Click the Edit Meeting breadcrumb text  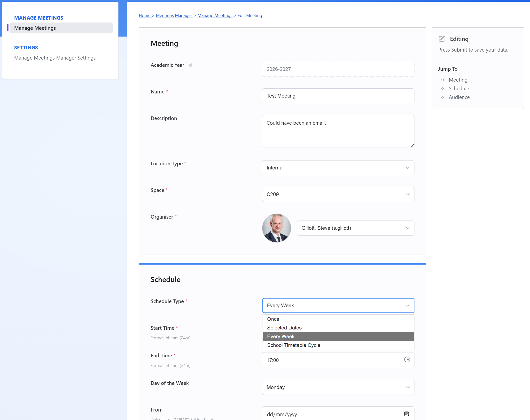tap(249, 15)
